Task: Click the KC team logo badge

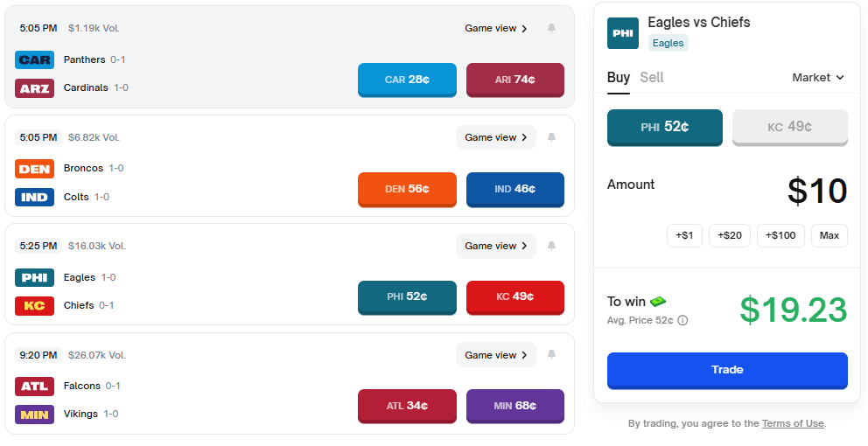Action: (x=34, y=306)
